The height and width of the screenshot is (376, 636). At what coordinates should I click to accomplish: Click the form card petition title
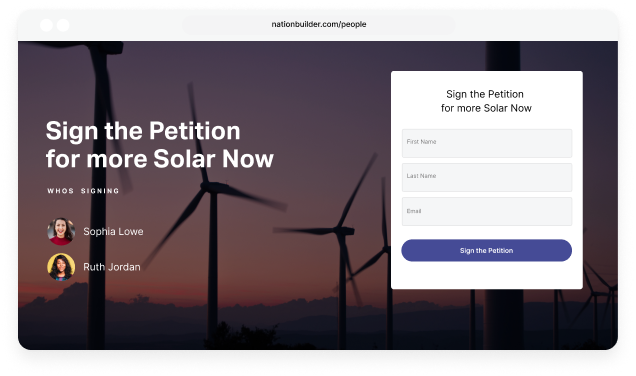486,101
